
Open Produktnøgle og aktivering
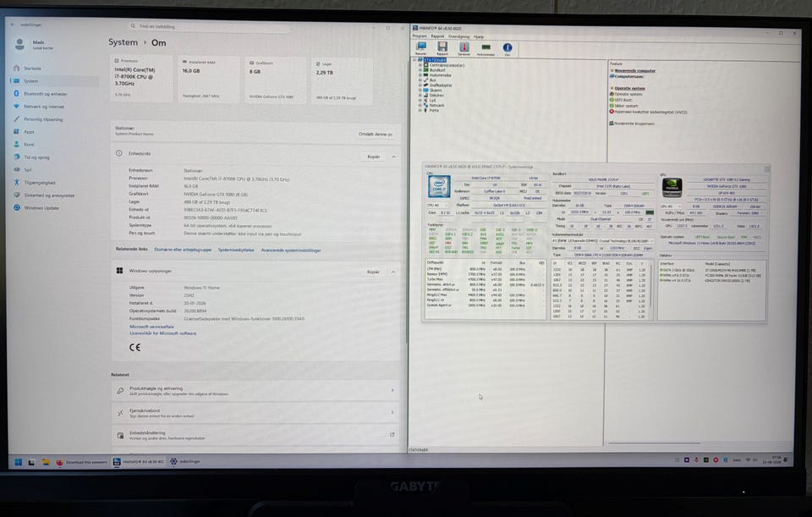[255, 391]
